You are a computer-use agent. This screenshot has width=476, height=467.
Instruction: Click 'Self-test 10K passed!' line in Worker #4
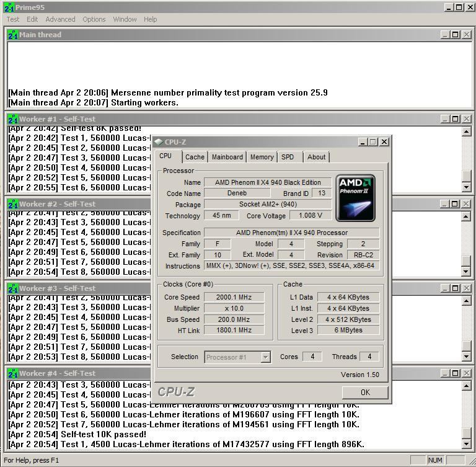77,435
